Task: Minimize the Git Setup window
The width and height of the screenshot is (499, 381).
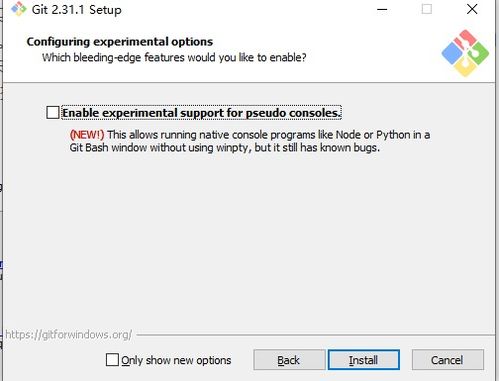Action: pyautogui.click(x=382, y=9)
